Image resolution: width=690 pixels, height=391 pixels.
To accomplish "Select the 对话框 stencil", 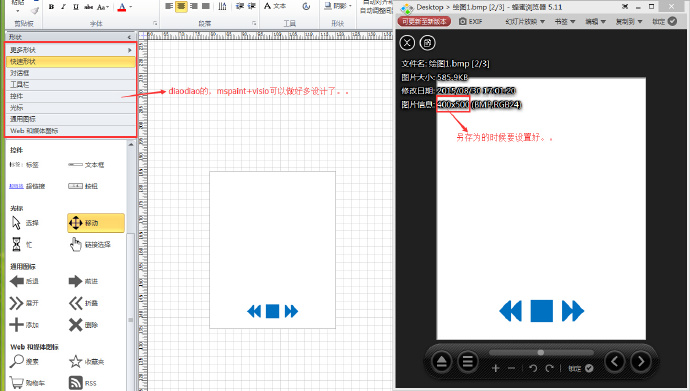I will [x=71, y=73].
